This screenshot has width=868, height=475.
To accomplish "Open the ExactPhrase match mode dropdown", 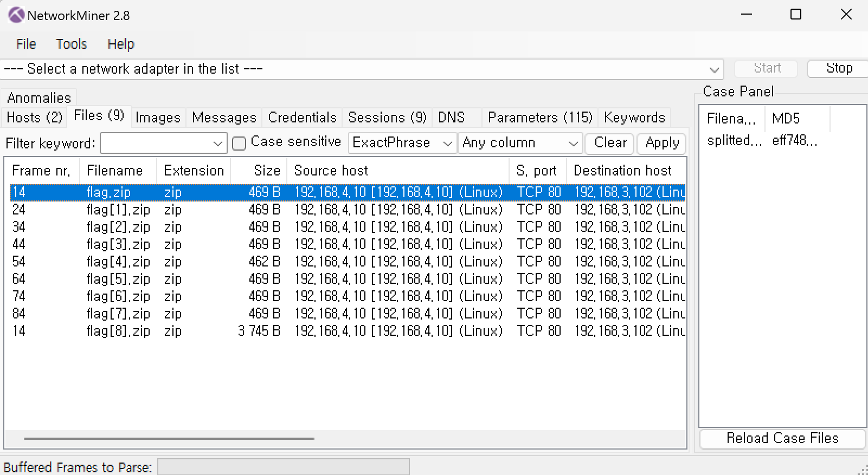I will coord(402,143).
